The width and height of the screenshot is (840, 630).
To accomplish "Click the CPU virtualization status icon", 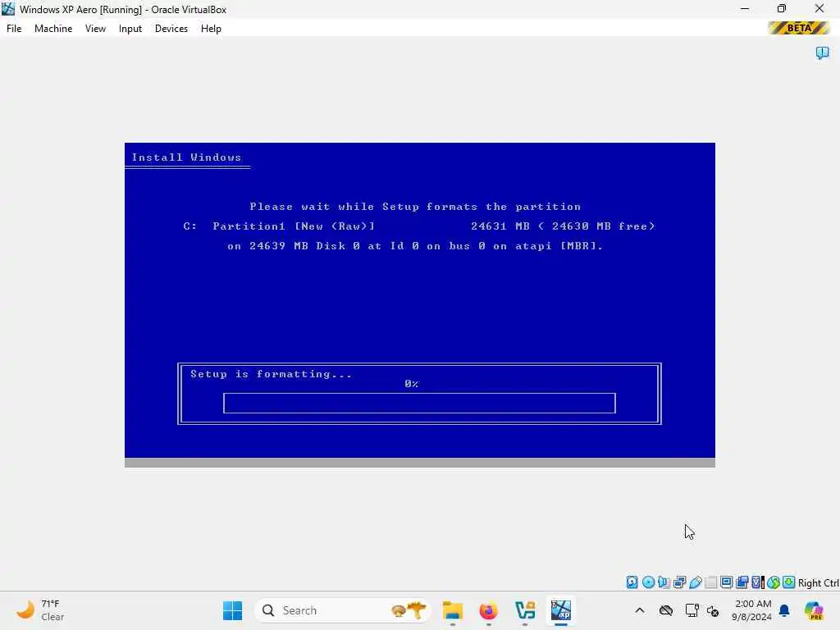I will click(x=757, y=582).
